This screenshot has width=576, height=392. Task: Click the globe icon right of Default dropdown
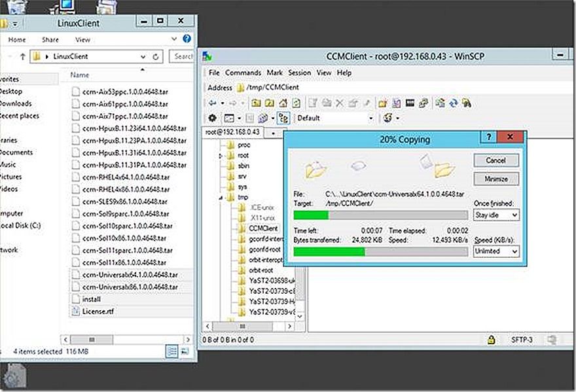tap(387, 118)
